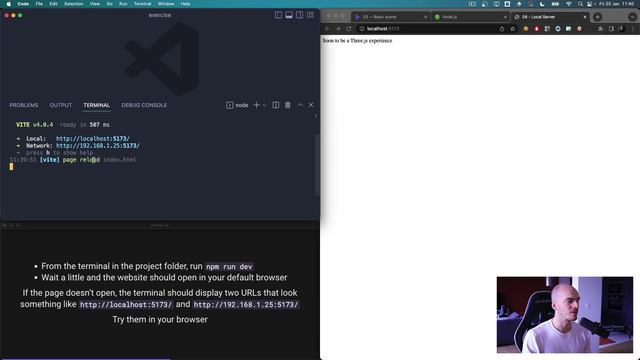
Task: Close the '04 - Local Server' browser tab
Action: click(585, 17)
